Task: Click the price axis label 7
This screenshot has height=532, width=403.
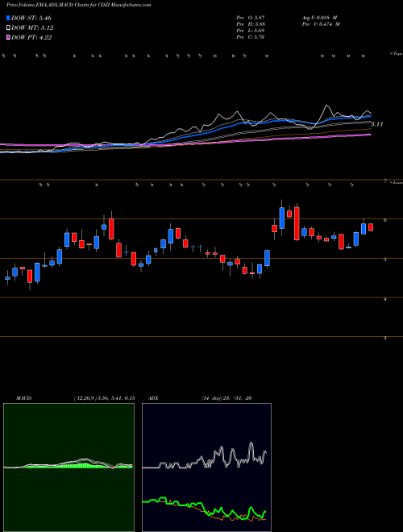Action: coord(385,181)
